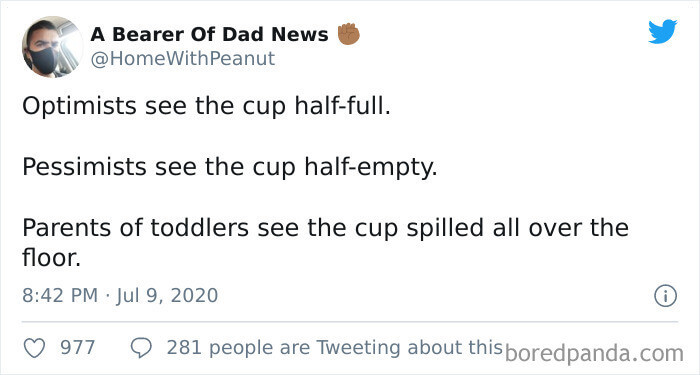Image resolution: width=700 pixels, height=375 pixels.
Task: Click the Parents of toddlers sentence
Action: tap(325, 243)
